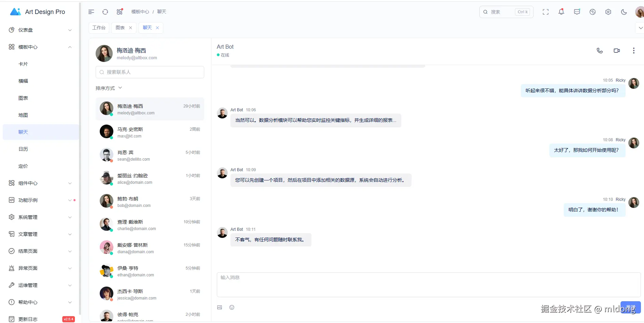The width and height of the screenshot is (644, 323).
Task: Open the emoji picker
Action: pyautogui.click(x=232, y=307)
